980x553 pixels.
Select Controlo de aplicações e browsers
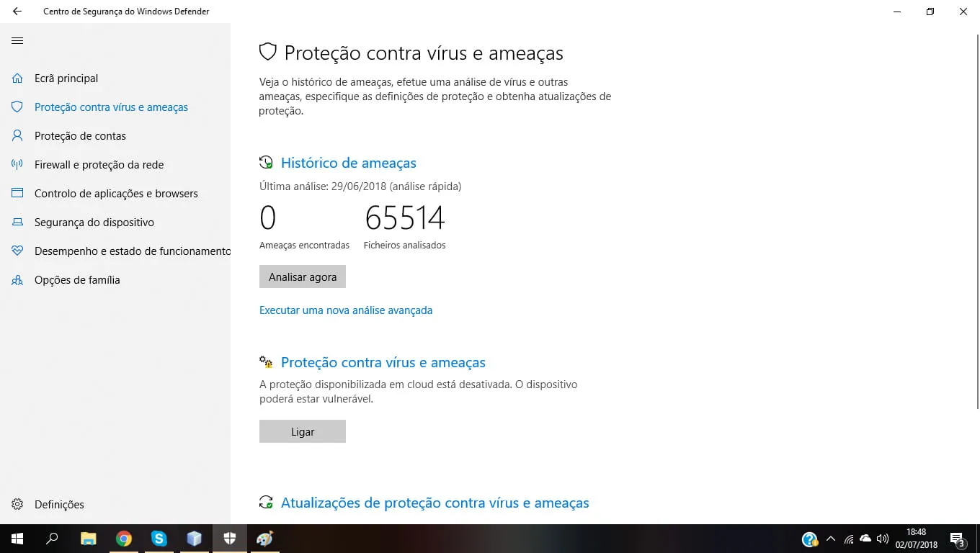(116, 193)
